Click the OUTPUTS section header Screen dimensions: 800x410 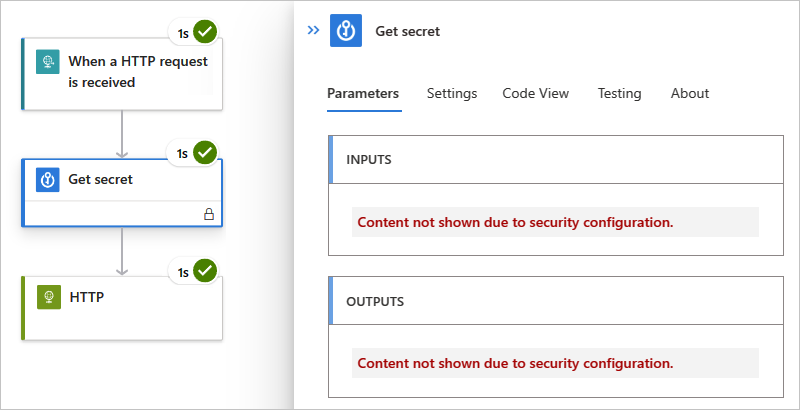(556, 301)
